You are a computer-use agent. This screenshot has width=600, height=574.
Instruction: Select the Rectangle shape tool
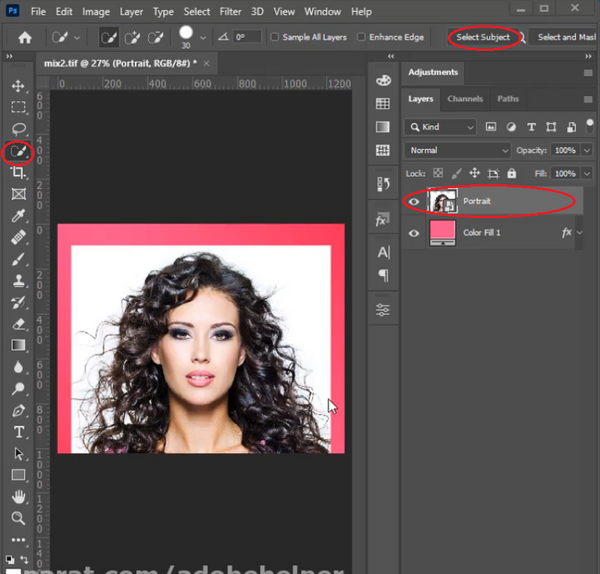(x=18, y=475)
